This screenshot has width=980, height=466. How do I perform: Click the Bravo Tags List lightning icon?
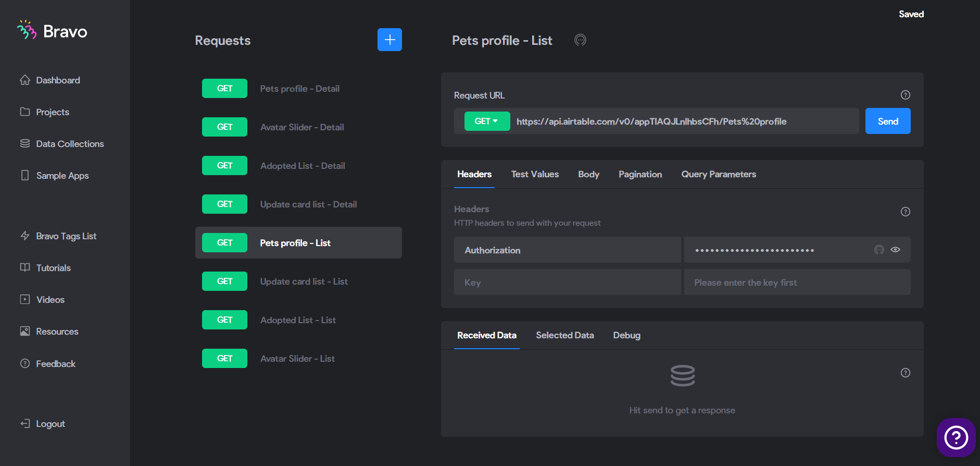point(25,236)
